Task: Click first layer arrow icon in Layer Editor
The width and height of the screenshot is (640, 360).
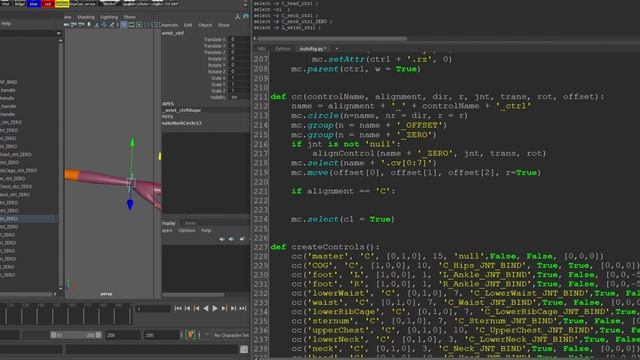Action: point(222,239)
